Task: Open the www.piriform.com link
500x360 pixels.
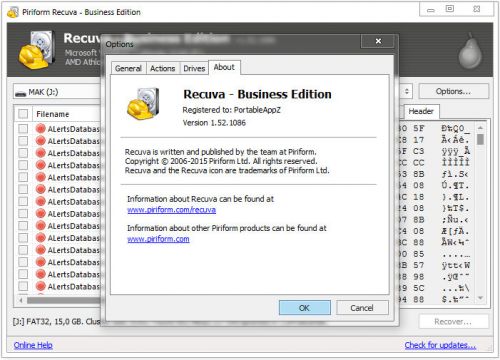Action: tap(158, 239)
